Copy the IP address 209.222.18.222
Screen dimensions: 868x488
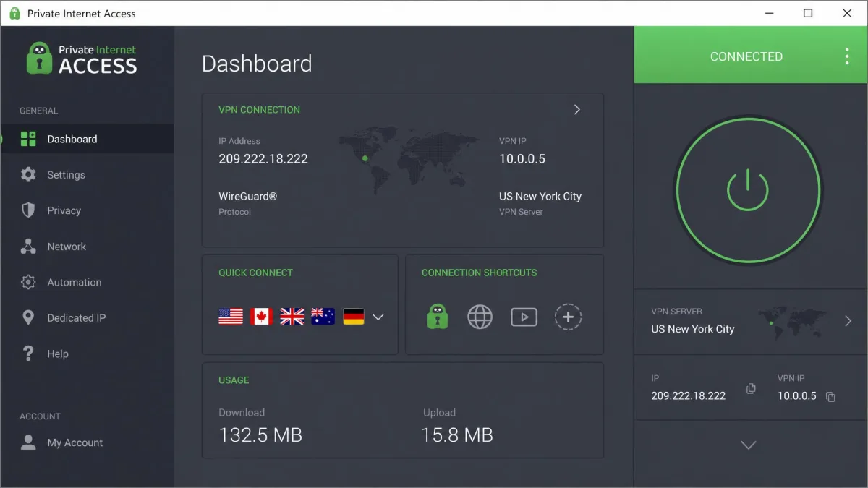coord(751,389)
